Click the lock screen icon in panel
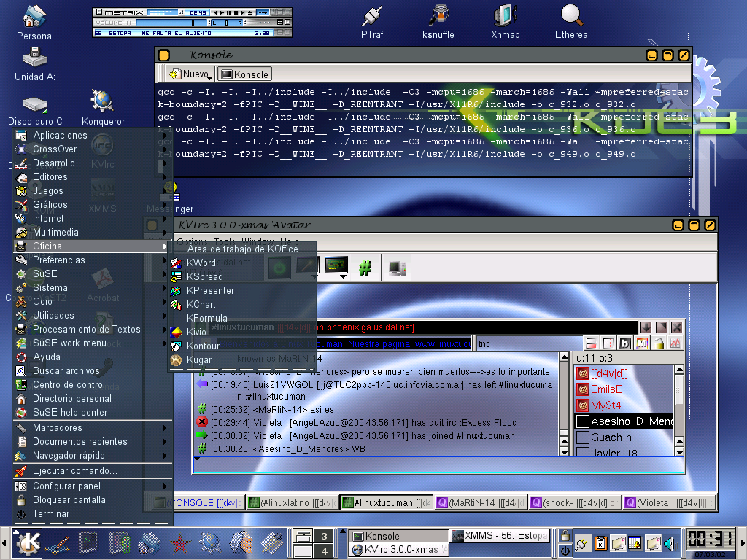The image size is (747, 560). [565, 536]
